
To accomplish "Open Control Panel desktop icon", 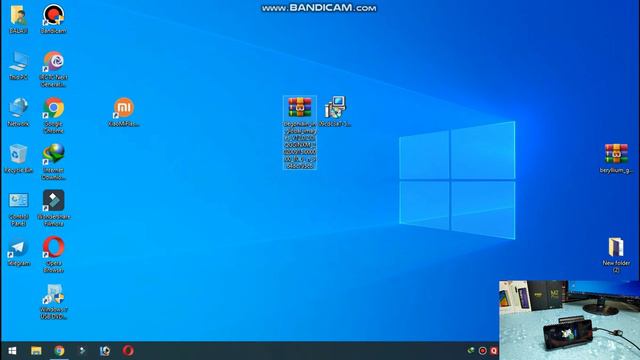I will tap(18, 208).
